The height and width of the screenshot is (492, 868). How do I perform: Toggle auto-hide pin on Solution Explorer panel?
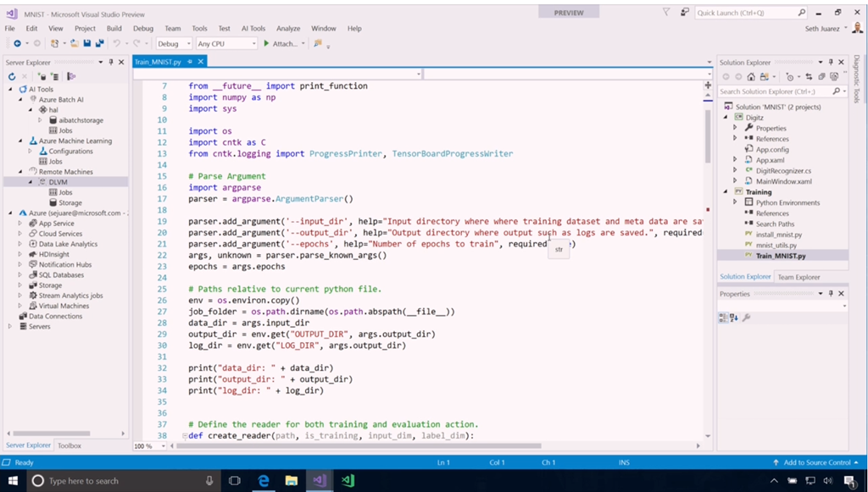pyautogui.click(x=831, y=63)
